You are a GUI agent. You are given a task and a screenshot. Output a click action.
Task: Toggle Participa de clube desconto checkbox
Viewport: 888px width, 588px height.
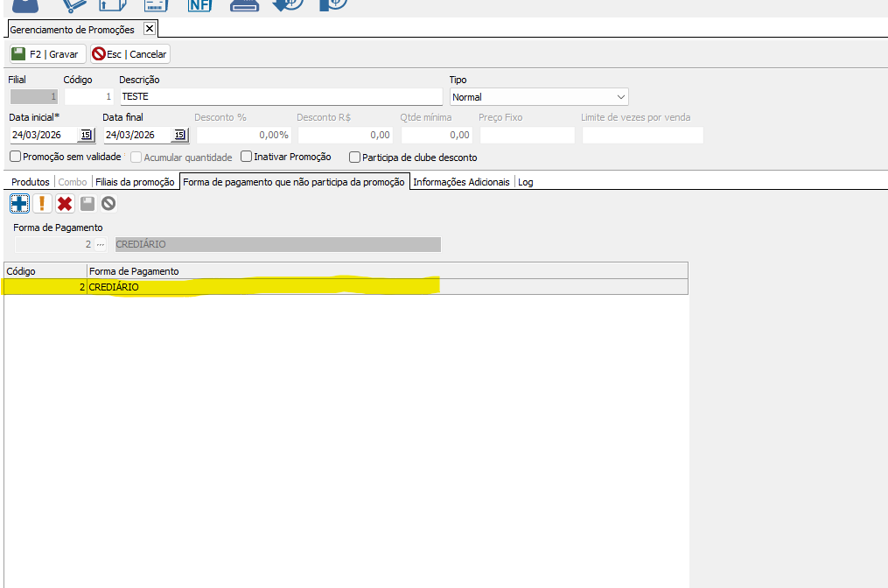tap(354, 157)
